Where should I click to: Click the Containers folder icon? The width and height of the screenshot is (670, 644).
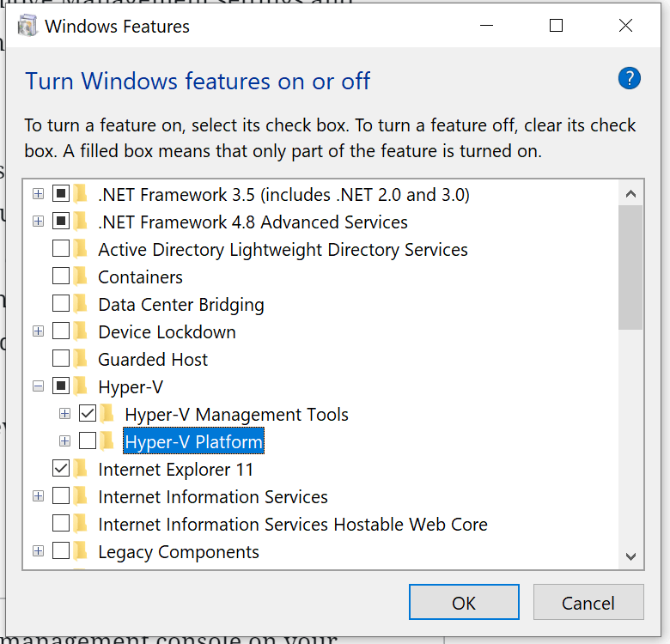[x=80, y=276]
